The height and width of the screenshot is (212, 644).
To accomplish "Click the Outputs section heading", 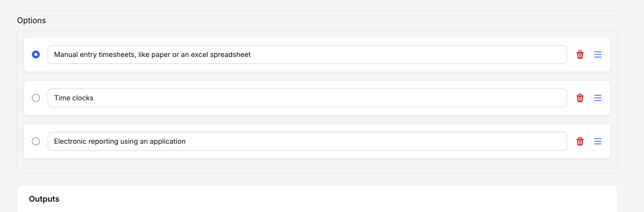I will [x=44, y=199].
